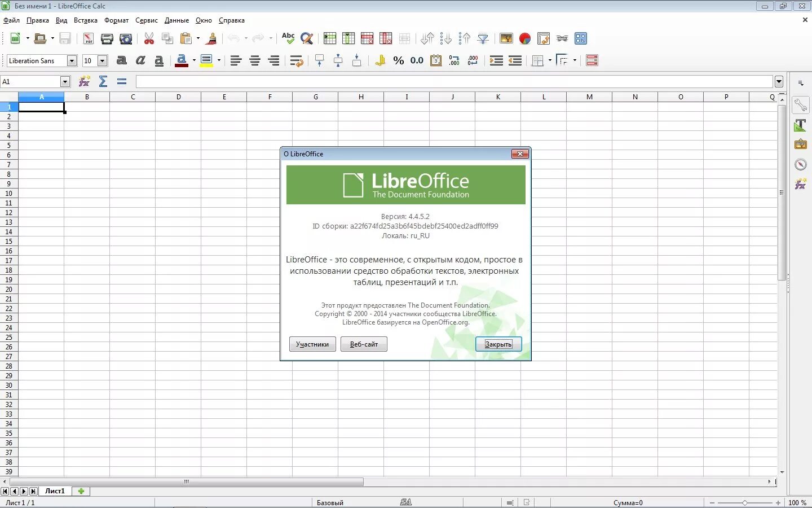
Task: Click the Paste clipboard icon
Action: 186,38
